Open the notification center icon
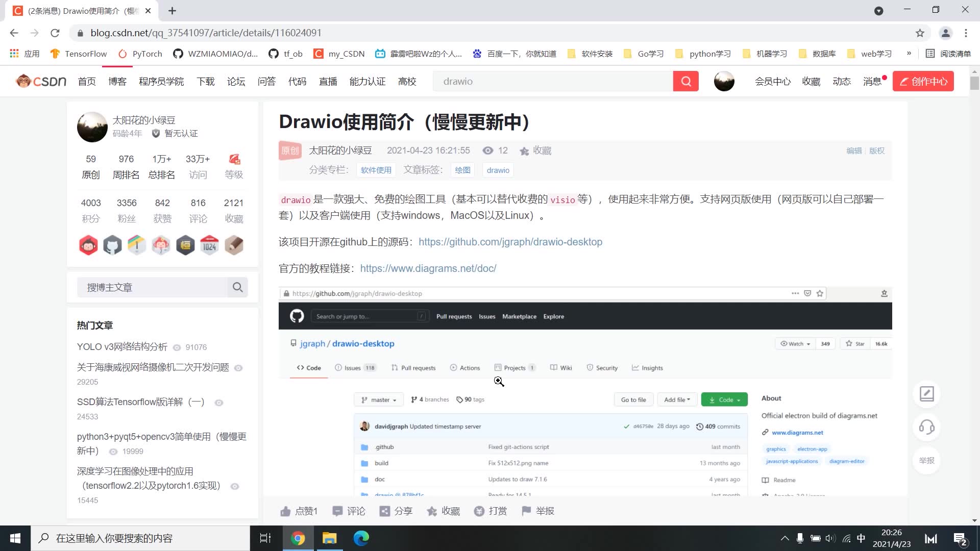 point(960,539)
